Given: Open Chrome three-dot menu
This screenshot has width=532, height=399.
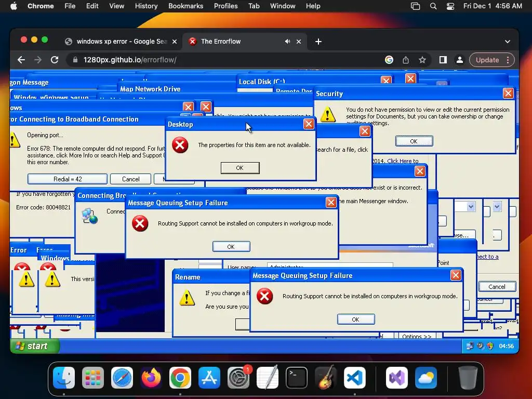Looking at the screenshot, I should [x=508, y=60].
